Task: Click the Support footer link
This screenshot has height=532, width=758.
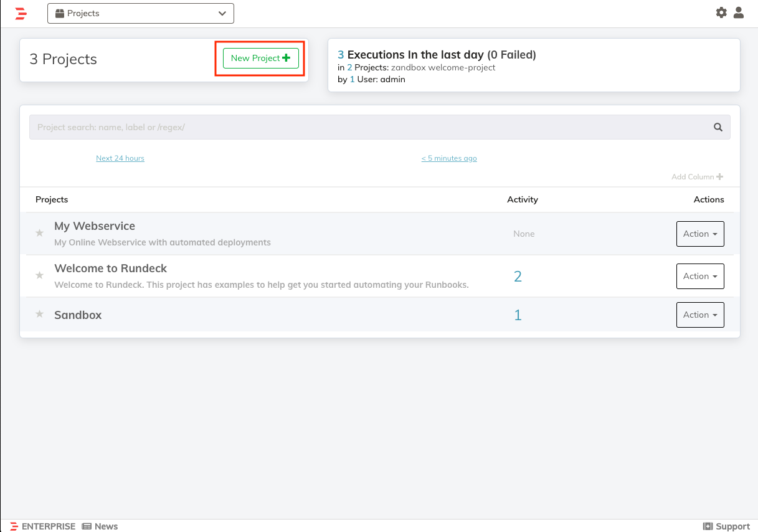Action: pos(726,526)
